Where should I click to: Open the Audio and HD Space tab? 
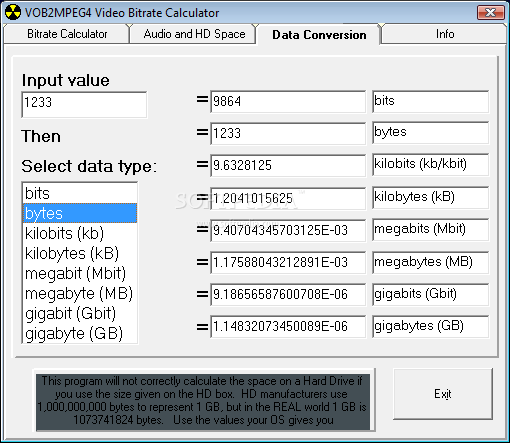tap(194, 34)
